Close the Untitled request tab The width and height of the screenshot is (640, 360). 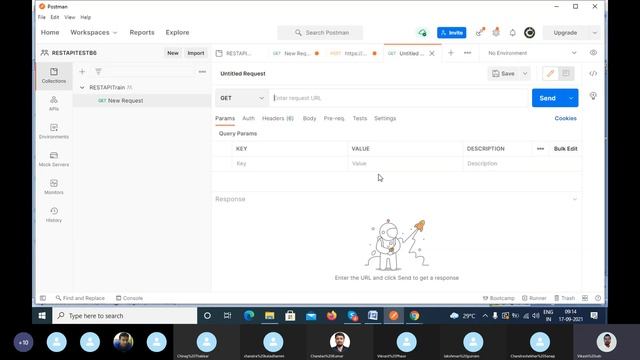(432, 53)
